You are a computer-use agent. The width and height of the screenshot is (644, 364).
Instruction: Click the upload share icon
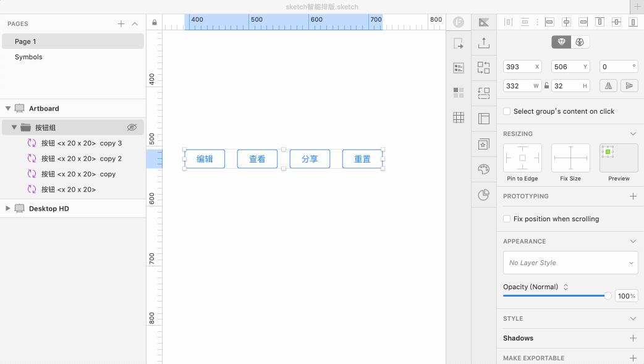coord(484,43)
